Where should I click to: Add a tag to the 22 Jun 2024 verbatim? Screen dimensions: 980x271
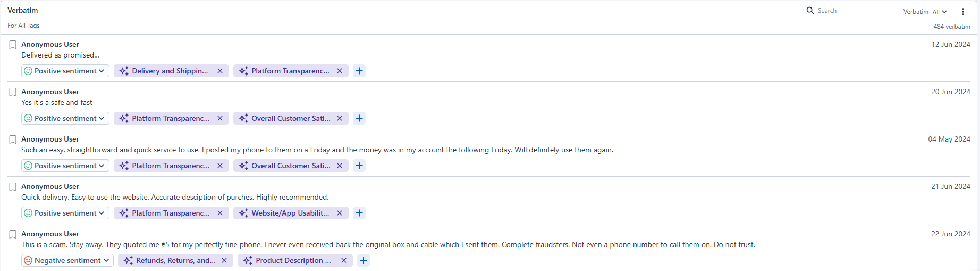(364, 260)
